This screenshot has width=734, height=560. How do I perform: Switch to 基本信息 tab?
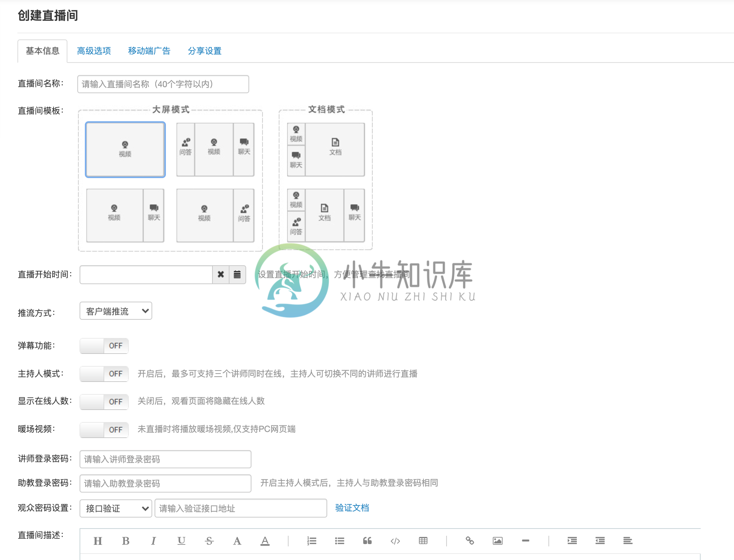pos(42,51)
